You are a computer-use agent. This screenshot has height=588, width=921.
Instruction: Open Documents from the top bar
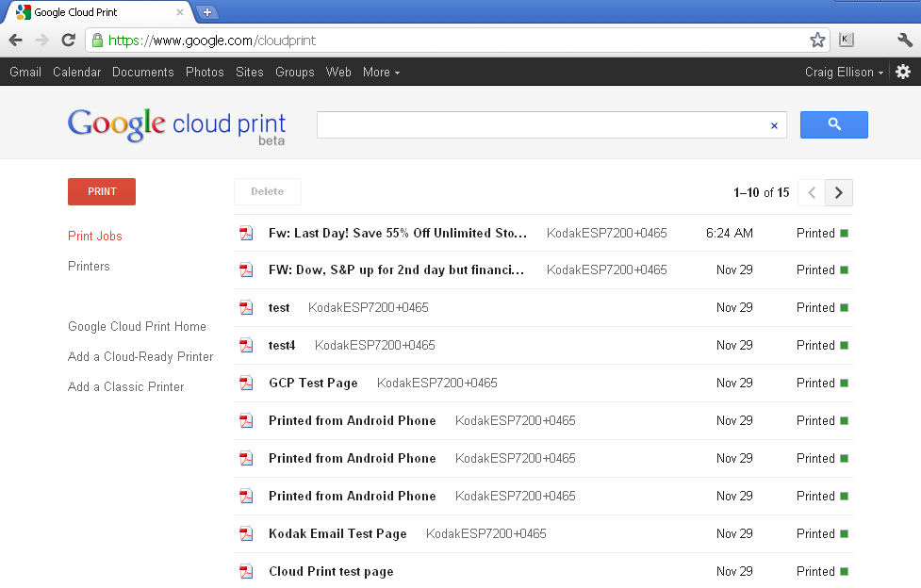[x=142, y=73]
